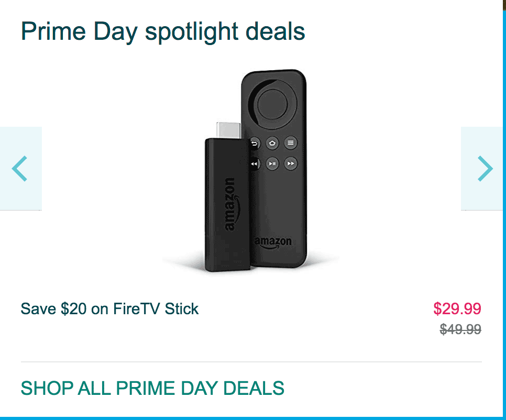Viewport: 506px width, 420px height.
Task: Advance to the next spotlight deal
Action: 483,169
